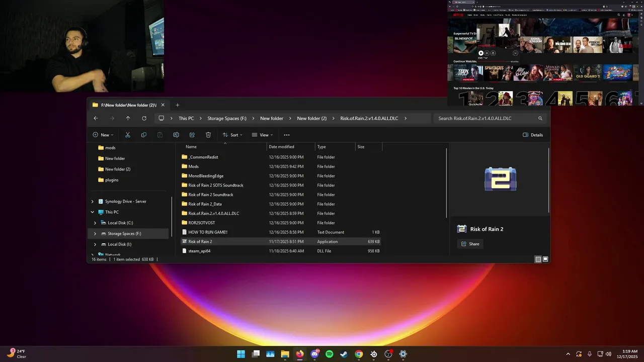Refresh the current folder view
The width and height of the screenshot is (644, 362).
click(144, 118)
